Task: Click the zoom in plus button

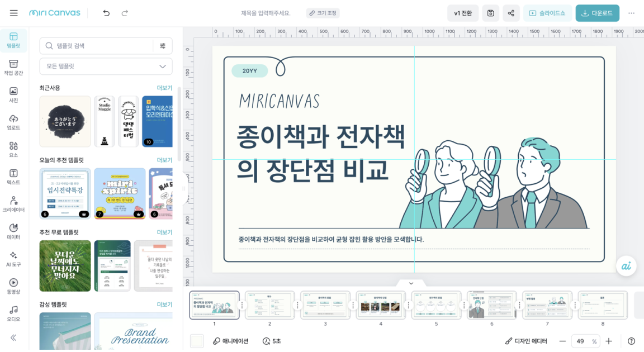Action: [x=609, y=341]
